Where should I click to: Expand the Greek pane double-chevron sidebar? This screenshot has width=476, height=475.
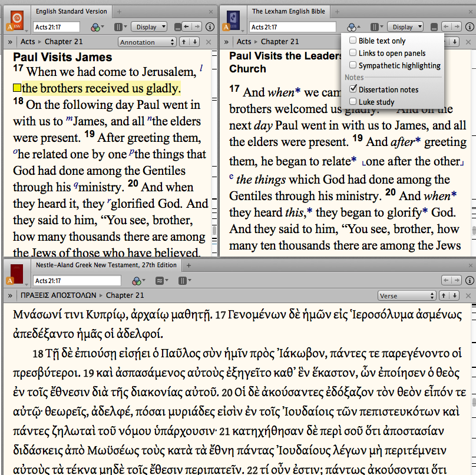(10, 295)
